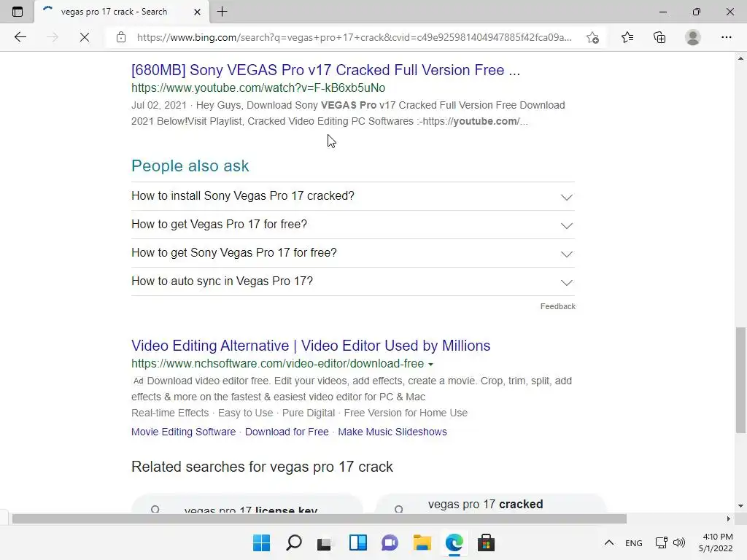Stop loading the page
This screenshot has height=560, width=747.
click(x=85, y=37)
